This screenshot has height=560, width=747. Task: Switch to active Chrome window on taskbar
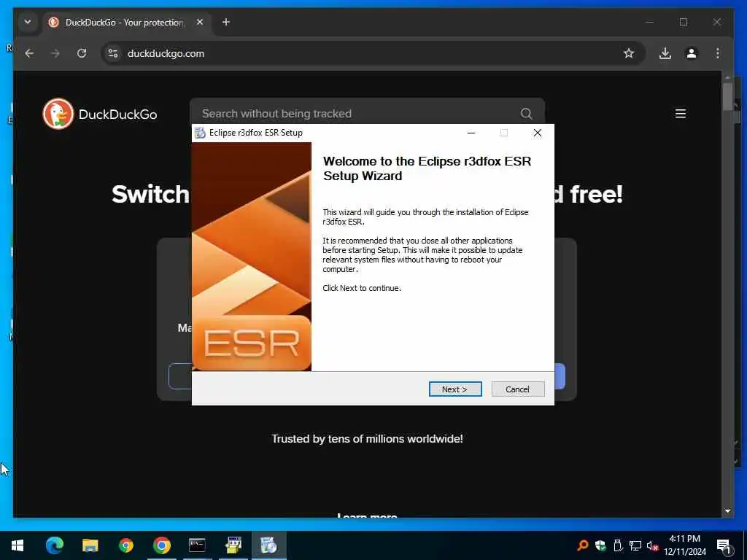coord(162,545)
